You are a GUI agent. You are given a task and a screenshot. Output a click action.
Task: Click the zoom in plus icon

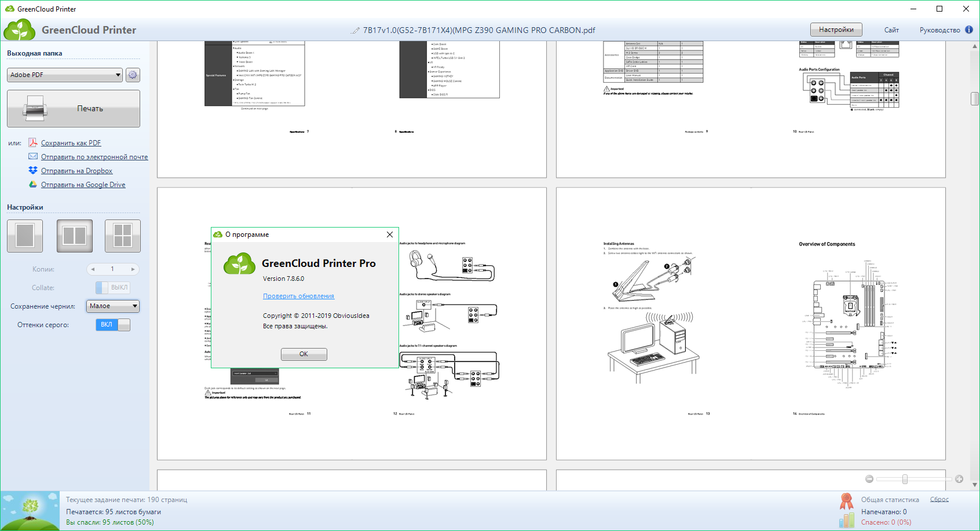point(959,479)
